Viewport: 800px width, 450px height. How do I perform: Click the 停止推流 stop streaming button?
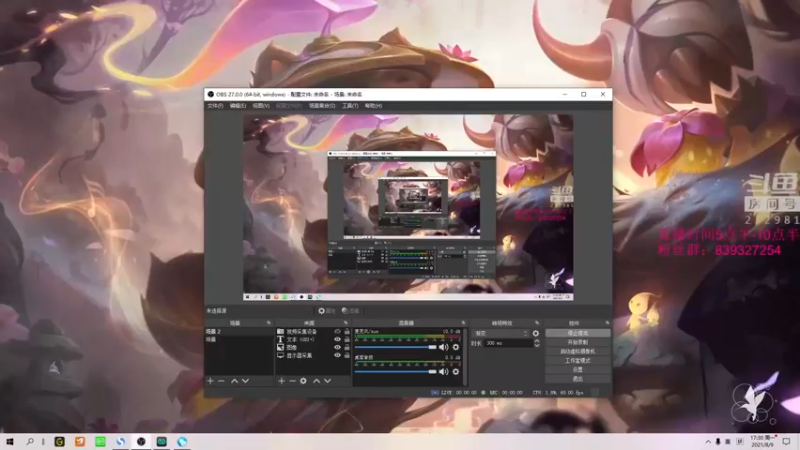(x=578, y=333)
